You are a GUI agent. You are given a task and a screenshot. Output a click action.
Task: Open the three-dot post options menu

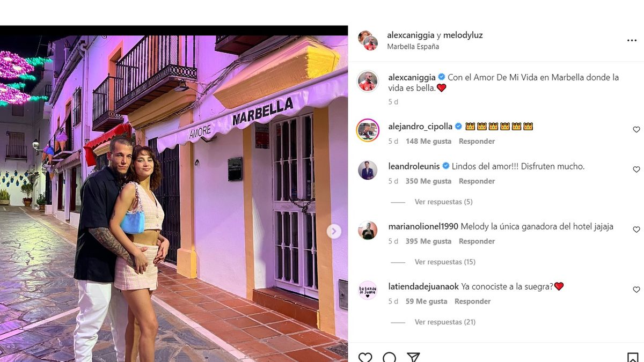632,41
